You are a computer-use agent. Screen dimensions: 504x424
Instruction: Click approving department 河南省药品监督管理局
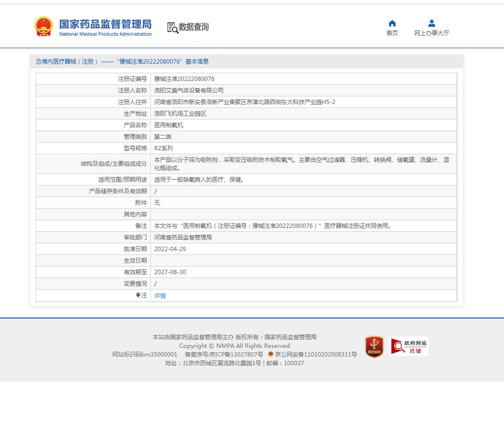click(183, 237)
